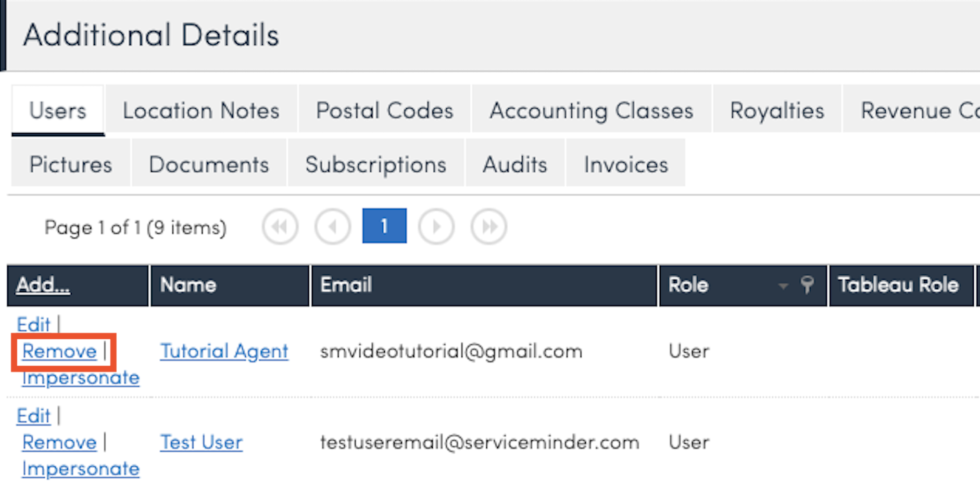
Task: Impersonate the Test User account
Action: tap(81, 469)
